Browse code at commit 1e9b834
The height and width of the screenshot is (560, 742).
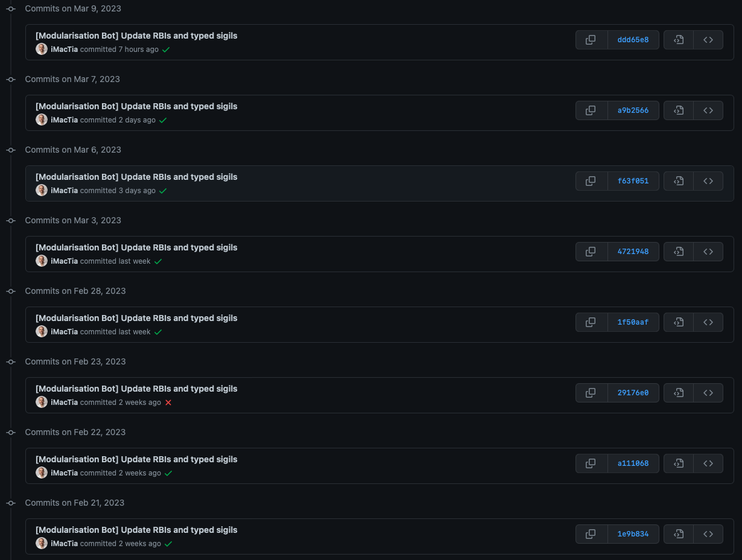tap(708, 533)
